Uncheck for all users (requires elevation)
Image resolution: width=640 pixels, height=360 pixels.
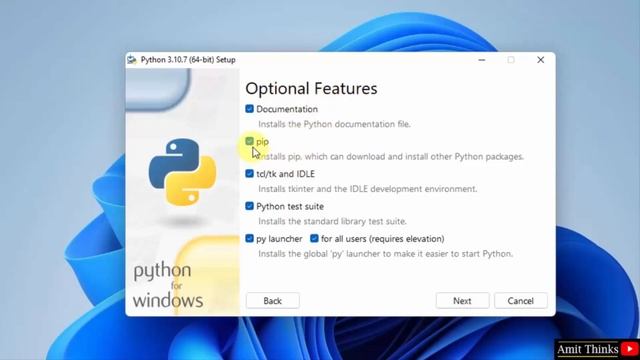pyautogui.click(x=314, y=238)
